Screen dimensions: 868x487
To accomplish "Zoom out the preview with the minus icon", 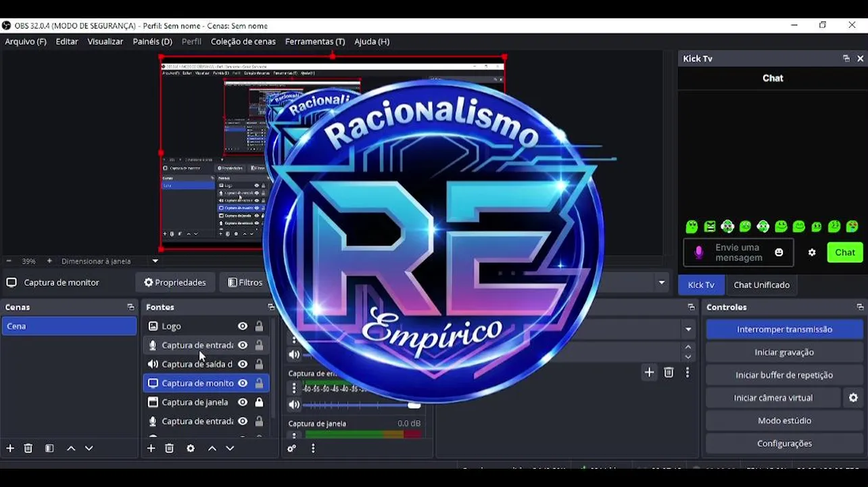I will point(9,261).
